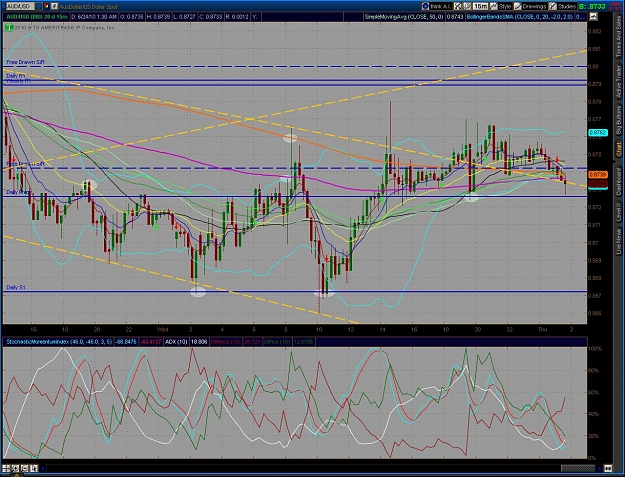Switch to the Live News side tab

click(x=619, y=241)
